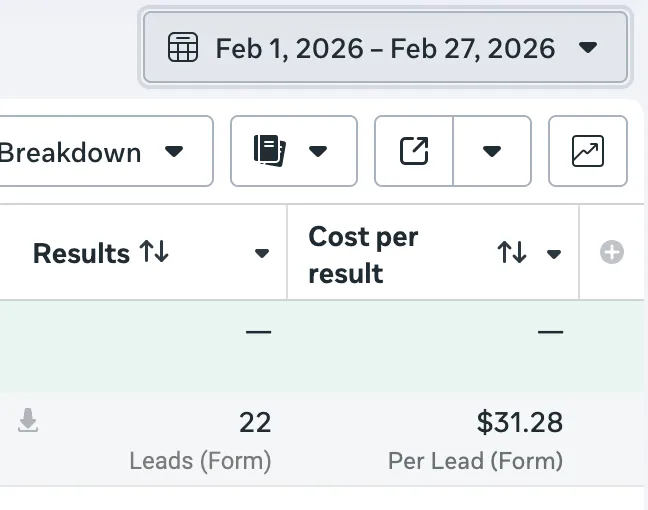Click the calendar icon in date selector
Image resolution: width=648 pixels, height=510 pixels.
click(182, 47)
